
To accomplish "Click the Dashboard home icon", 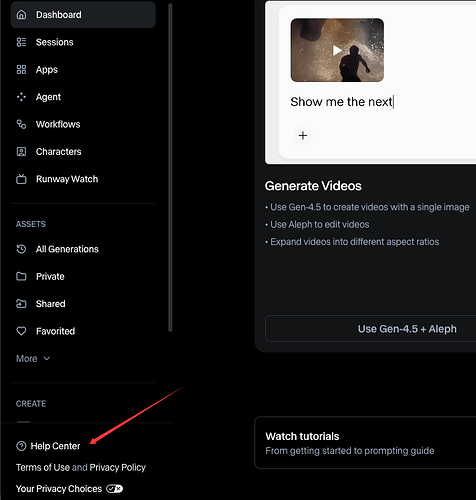I will [x=21, y=15].
